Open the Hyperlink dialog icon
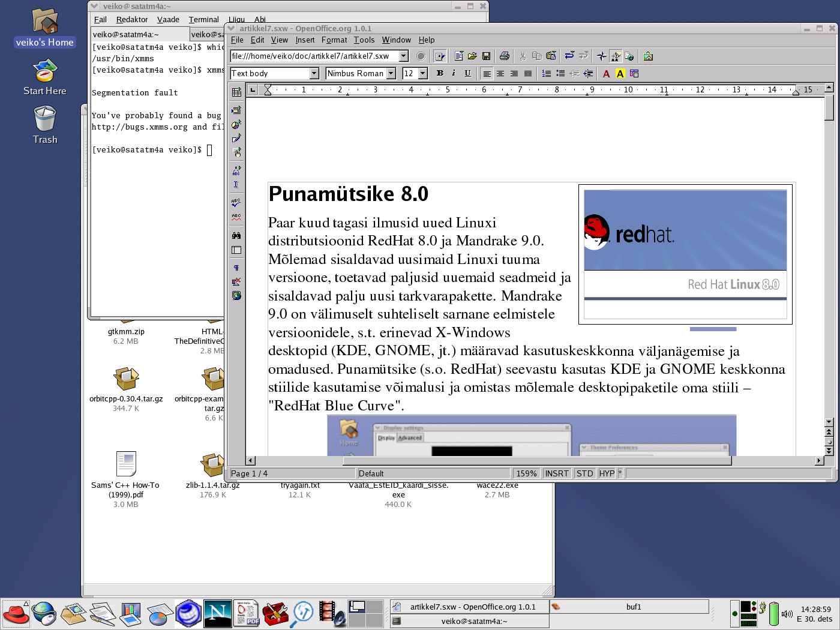The image size is (840, 630). (x=629, y=56)
